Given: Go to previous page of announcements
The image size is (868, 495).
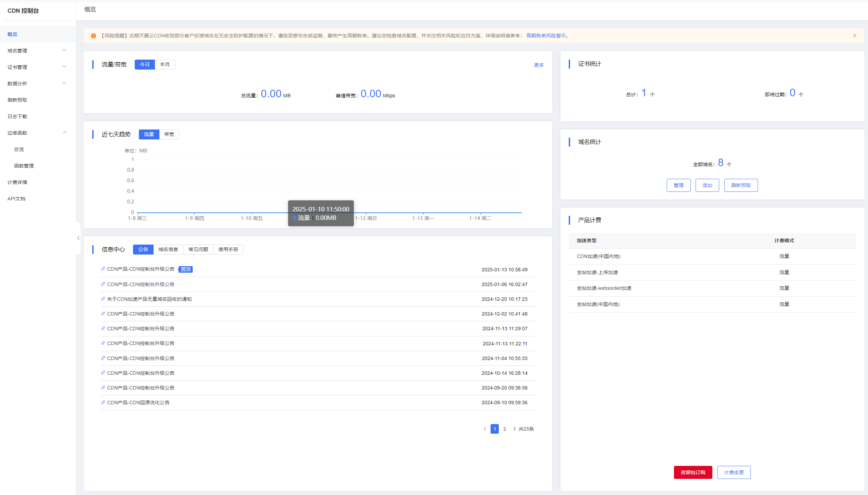Looking at the screenshot, I should coord(485,429).
